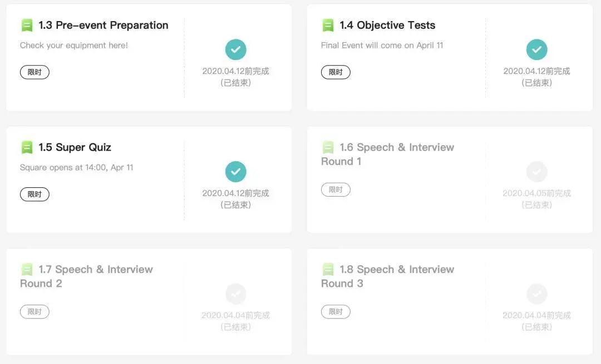Click the green icon beside 1.5 Super Quiz
This screenshot has height=364, width=601.
coord(27,148)
